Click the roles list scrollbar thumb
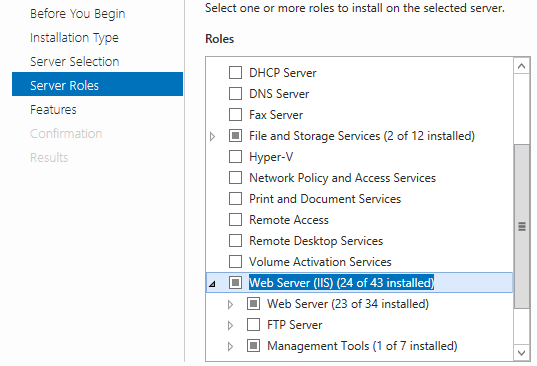 pos(522,226)
